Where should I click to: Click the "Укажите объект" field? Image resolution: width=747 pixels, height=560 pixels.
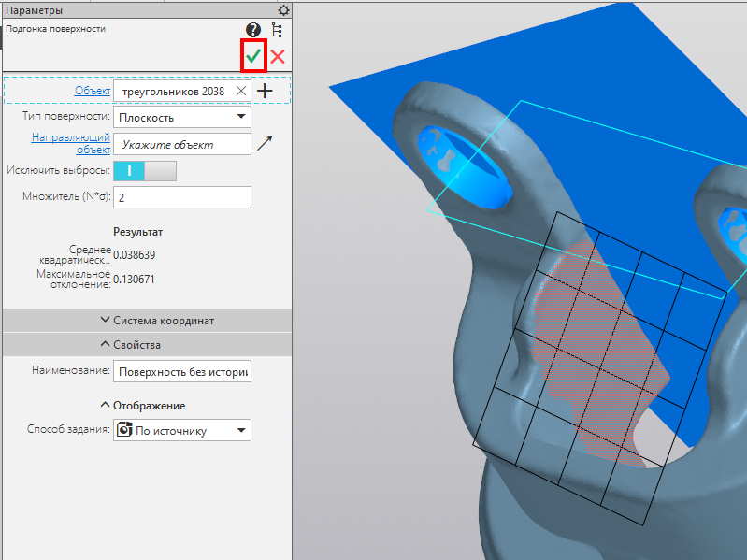pyautogui.click(x=182, y=144)
